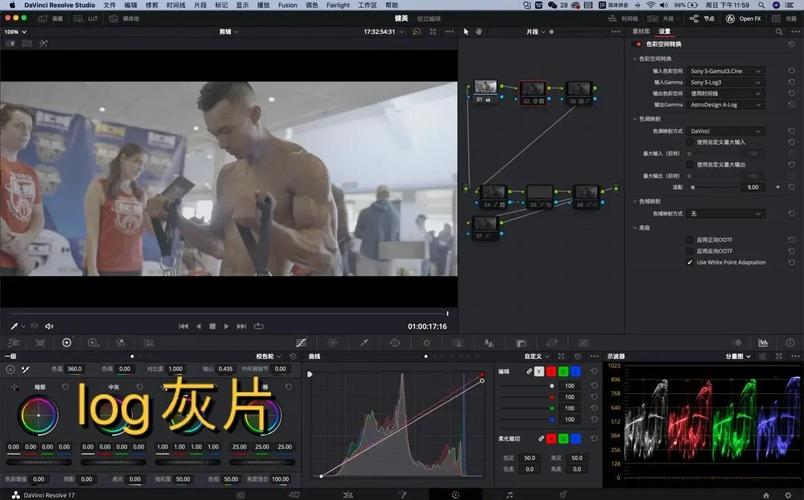The height and width of the screenshot is (500, 804).
Task: Click the Open FX button
Action: (744, 18)
